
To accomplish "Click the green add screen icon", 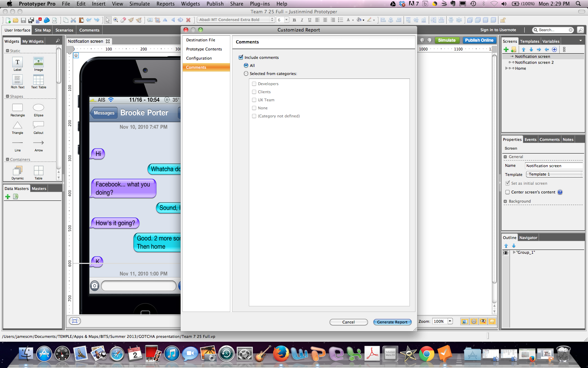I will point(506,49).
